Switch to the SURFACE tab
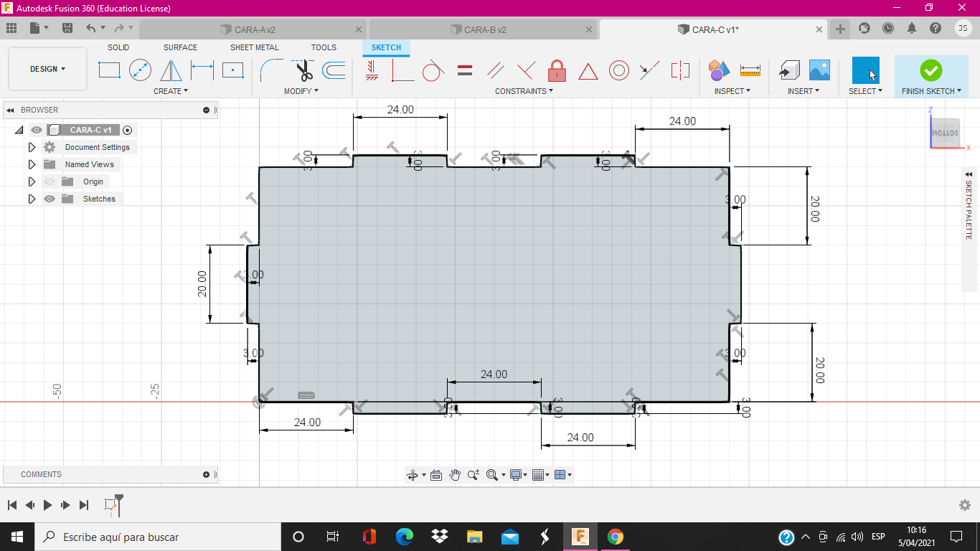The image size is (980, 551). 180,47
